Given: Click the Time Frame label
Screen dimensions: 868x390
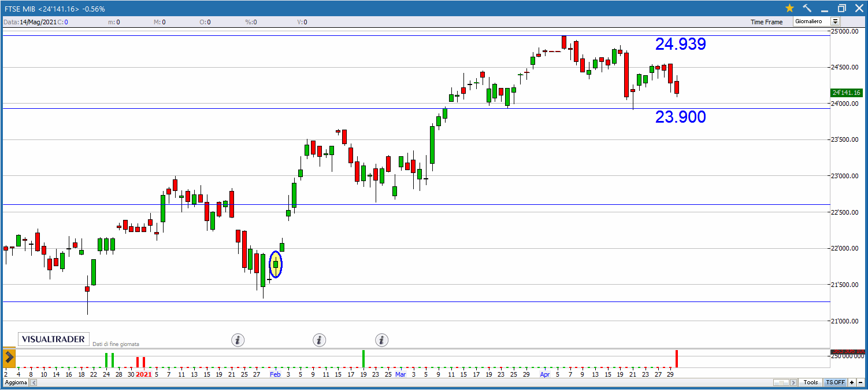Looking at the screenshot, I should coord(767,22).
